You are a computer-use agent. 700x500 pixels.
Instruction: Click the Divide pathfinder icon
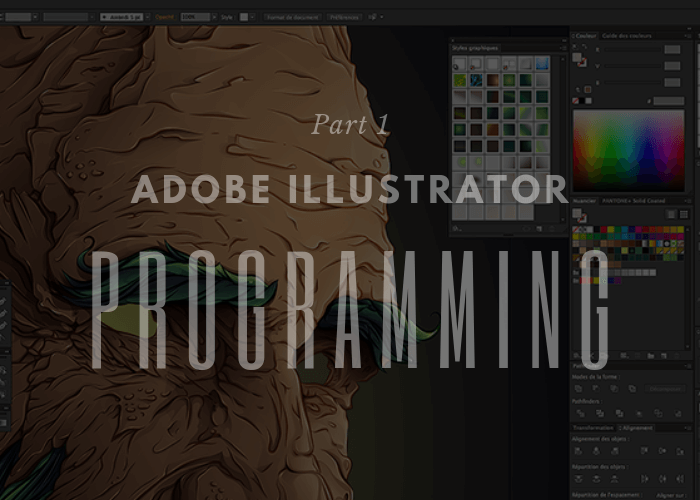click(x=580, y=413)
